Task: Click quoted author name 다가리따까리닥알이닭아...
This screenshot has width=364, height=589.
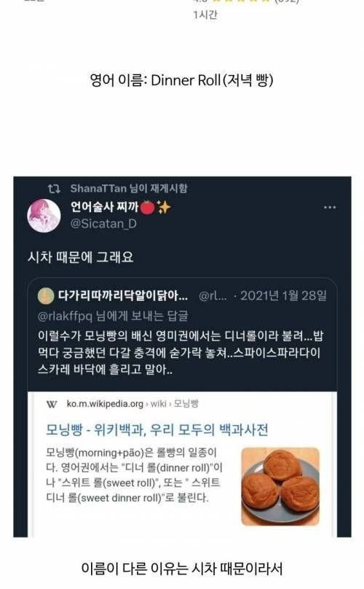Action: coord(123,296)
